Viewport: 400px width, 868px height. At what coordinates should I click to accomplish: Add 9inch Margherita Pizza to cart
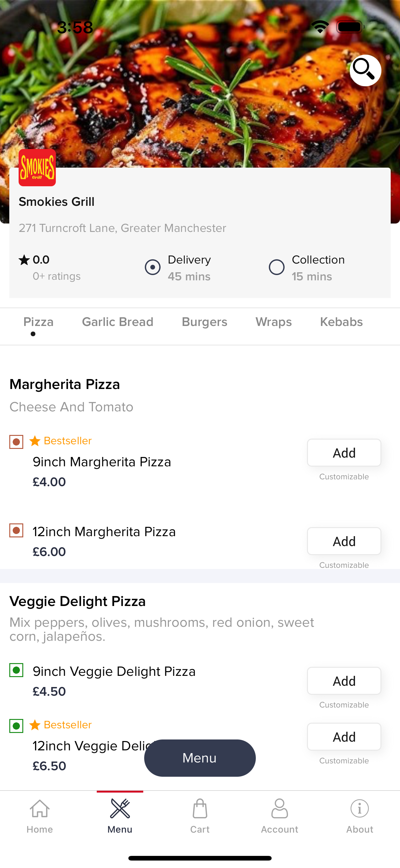coord(344,453)
